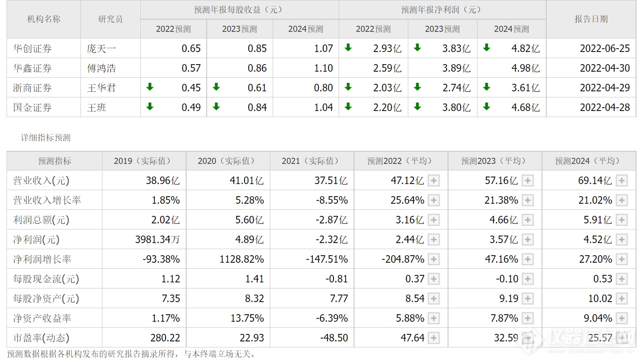Image resolution: width=644 pixels, height=362 pixels.
Task: Expand plus next to 每股现金流 0.53
Action: click(622, 279)
